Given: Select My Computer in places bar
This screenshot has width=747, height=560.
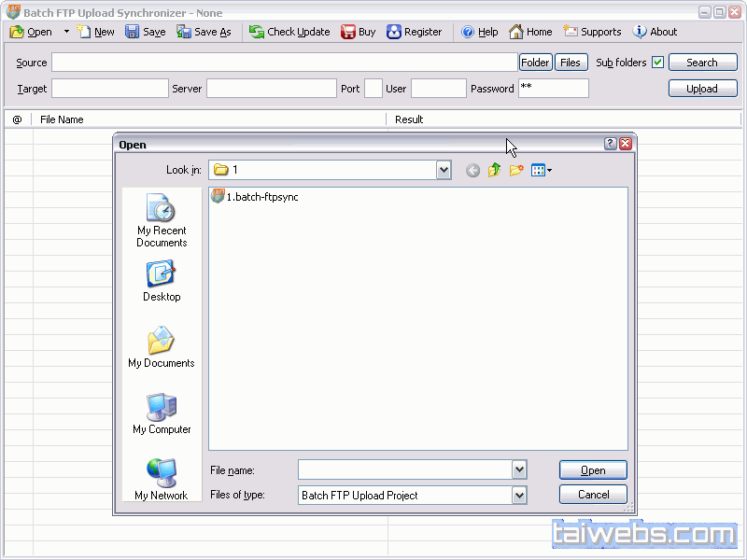Looking at the screenshot, I should click(162, 413).
